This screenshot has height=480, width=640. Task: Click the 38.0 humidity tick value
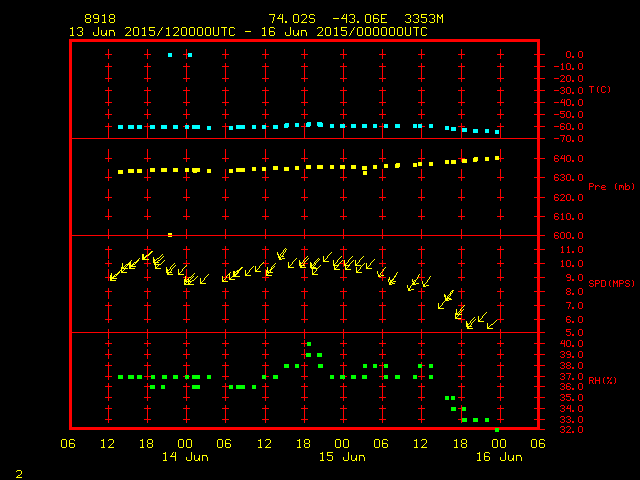tap(571, 366)
